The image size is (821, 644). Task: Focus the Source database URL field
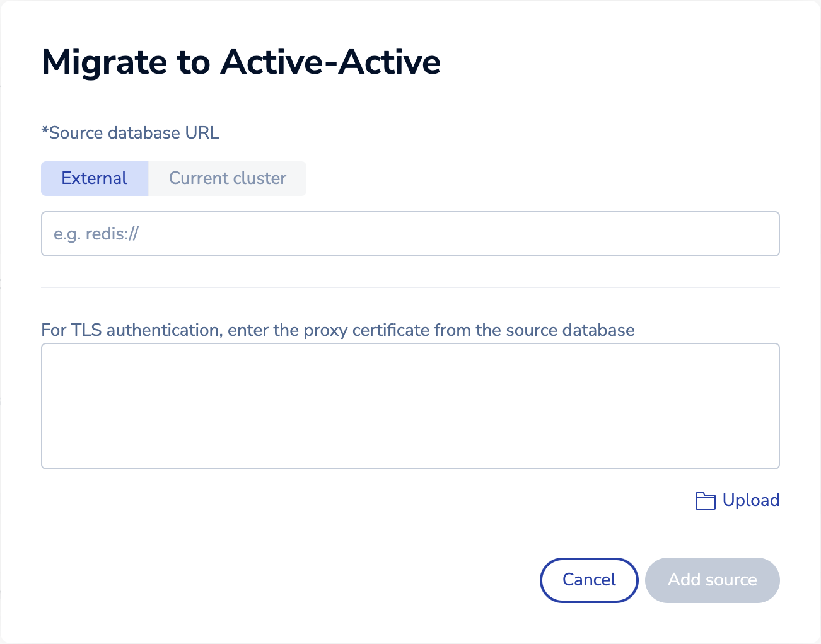coord(410,234)
